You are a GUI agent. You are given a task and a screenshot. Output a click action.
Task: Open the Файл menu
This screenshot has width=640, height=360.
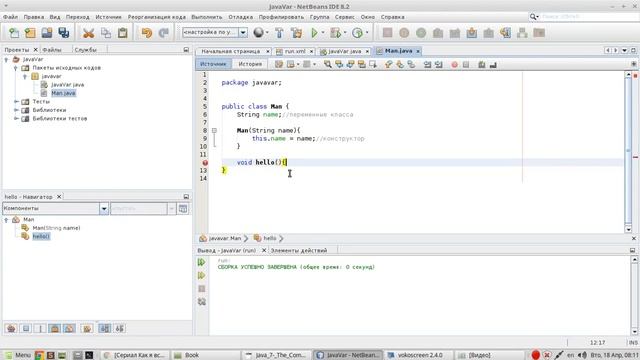coord(10,17)
